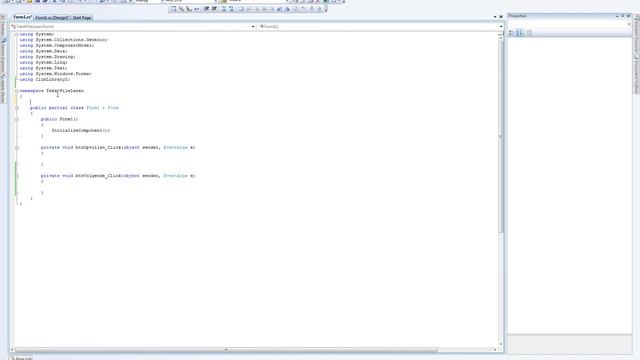640x360 pixels.
Task: Switch to the Form1.cs [Design] tab
Action: pos(52,18)
